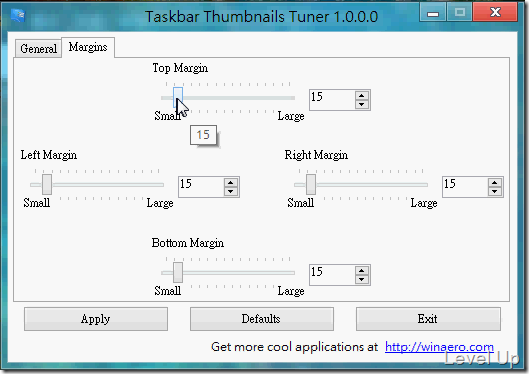Click the Top Margin slider thumb
The height and width of the screenshot is (374, 529).
click(x=178, y=98)
